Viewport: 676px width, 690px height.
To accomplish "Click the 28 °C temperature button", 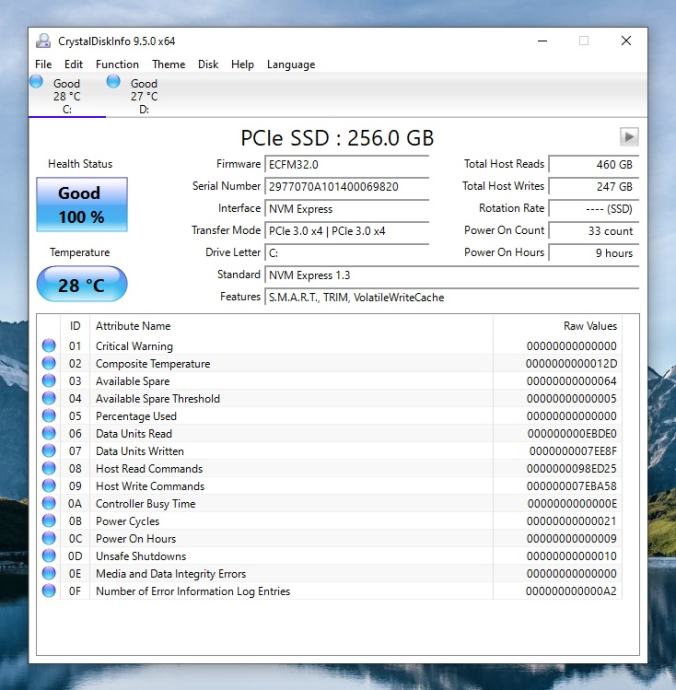I will click(x=82, y=285).
